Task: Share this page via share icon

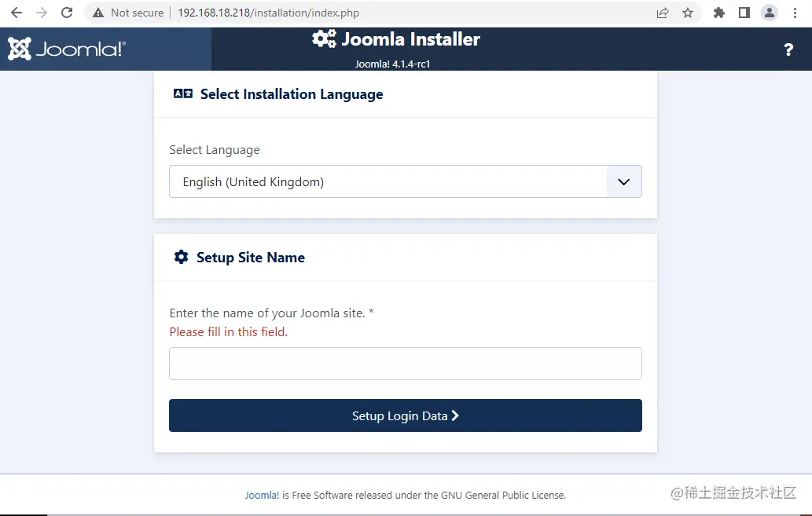Action: point(663,13)
